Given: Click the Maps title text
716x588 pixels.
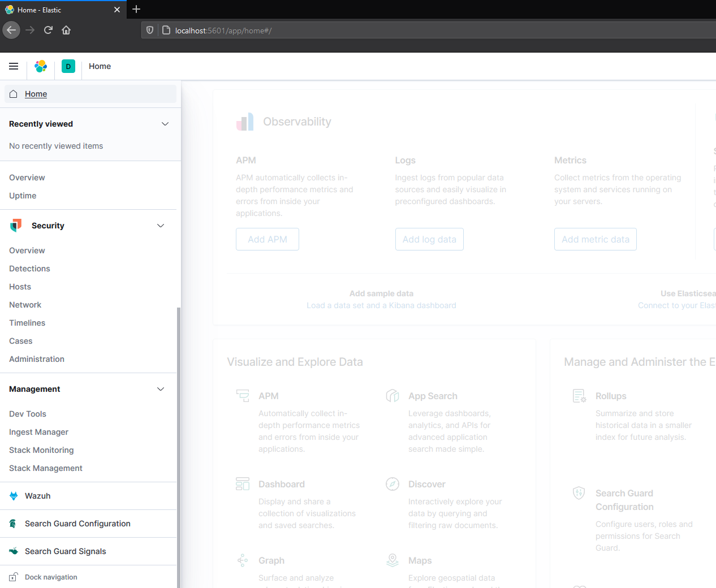Looking at the screenshot, I should coord(420,560).
